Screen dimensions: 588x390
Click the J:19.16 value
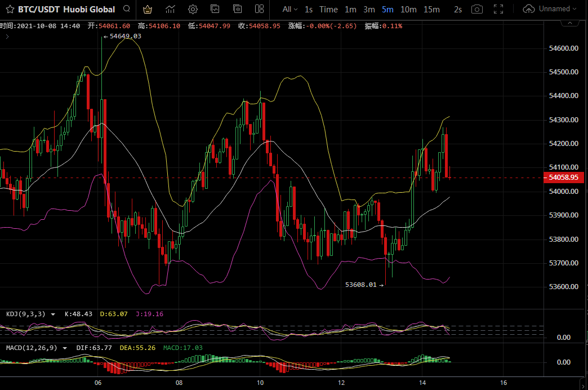pos(149,314)
